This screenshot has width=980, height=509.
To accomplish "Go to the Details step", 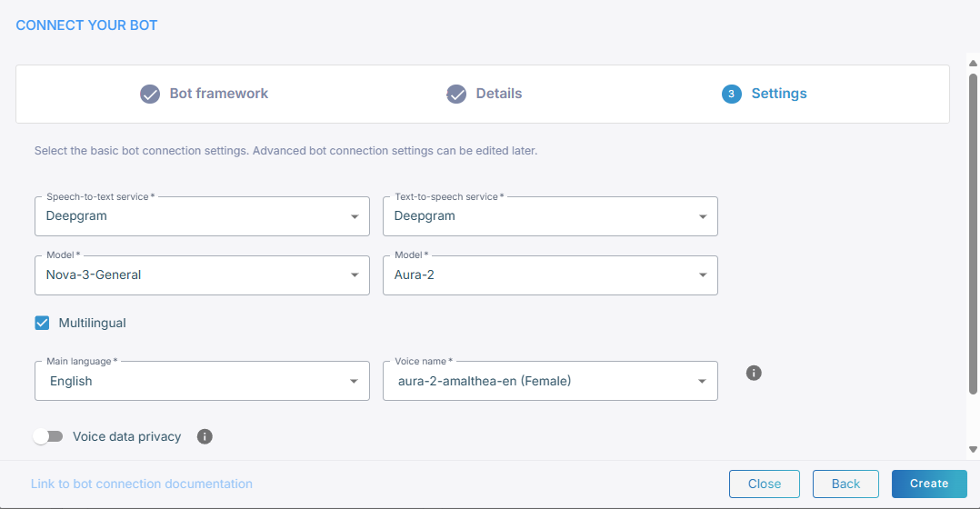I will point(498,94).
